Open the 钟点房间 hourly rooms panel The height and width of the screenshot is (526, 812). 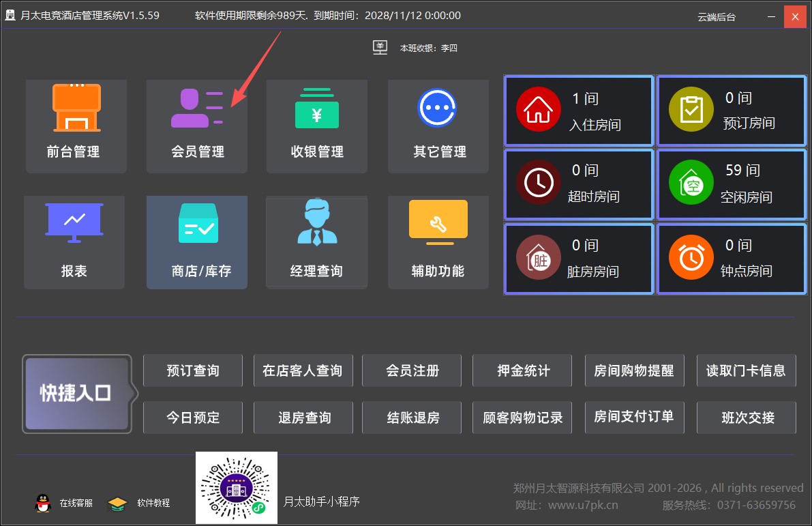731,259
